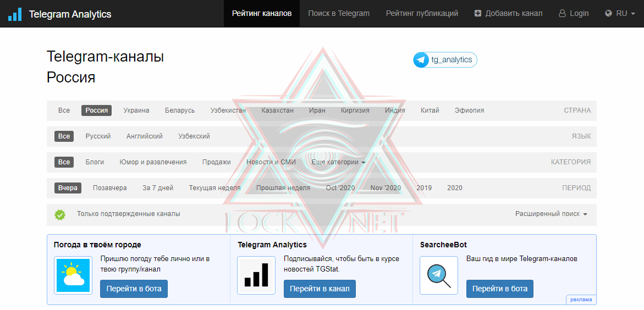This screenshot has width=644, height=310.
Task: Select the За 7 дней period
Action: tap(158, 188)
